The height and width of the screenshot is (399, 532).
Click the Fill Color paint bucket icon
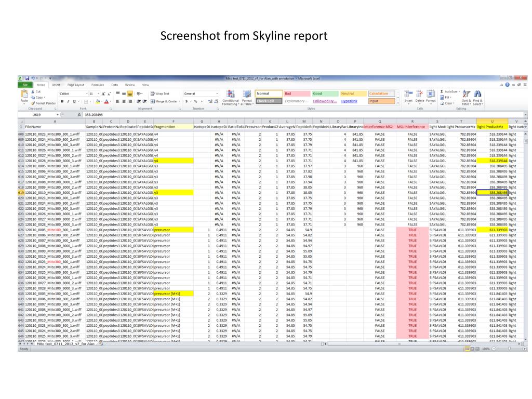(x=98, y=101)
